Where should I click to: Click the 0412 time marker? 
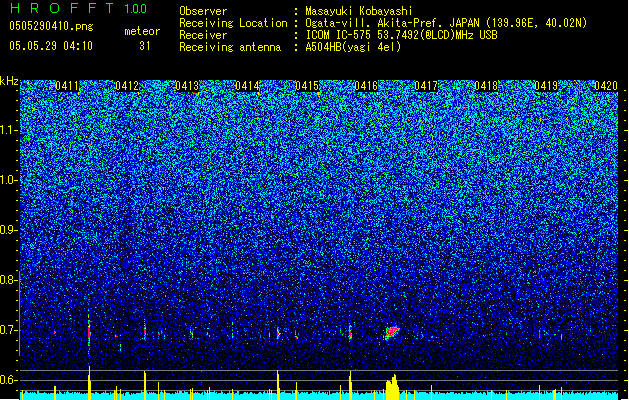127,86
